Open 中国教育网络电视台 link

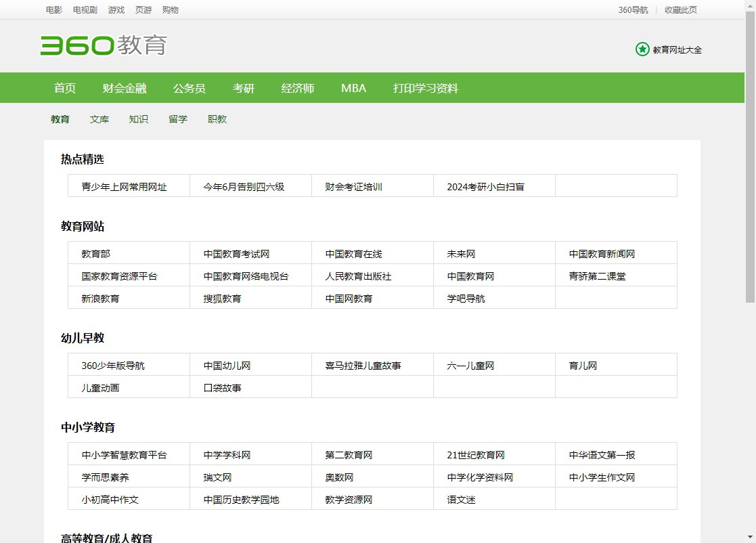(246, 276)
